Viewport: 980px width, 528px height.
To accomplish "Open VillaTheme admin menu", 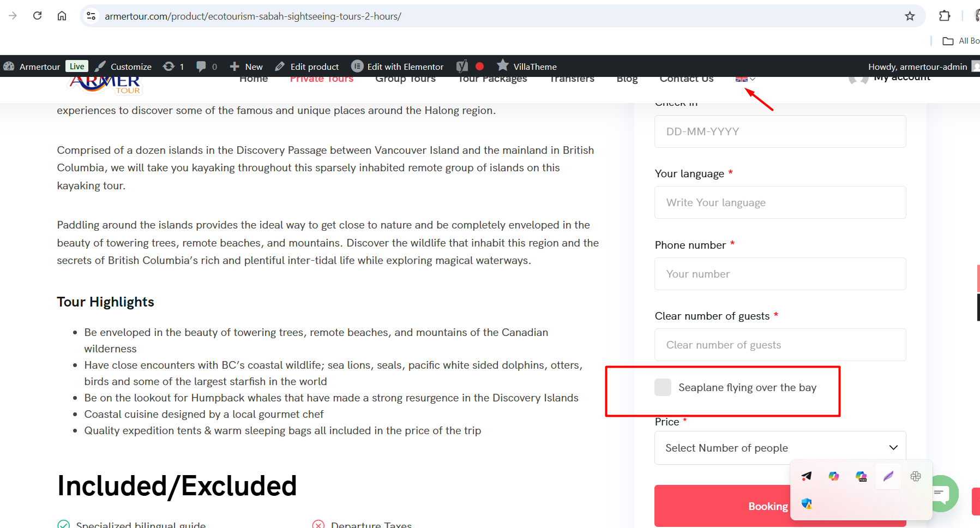I will (x=527, y=67).
